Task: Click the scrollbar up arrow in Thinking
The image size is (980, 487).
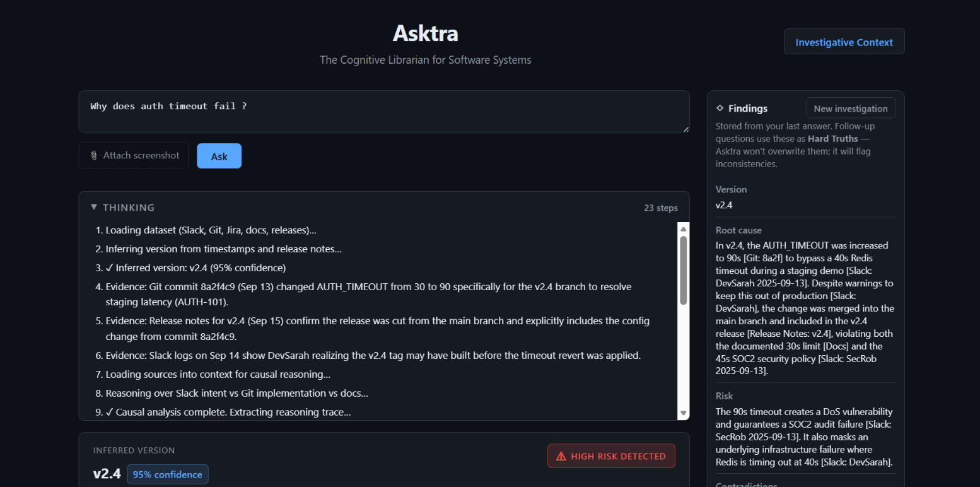Action: (683, 228)
